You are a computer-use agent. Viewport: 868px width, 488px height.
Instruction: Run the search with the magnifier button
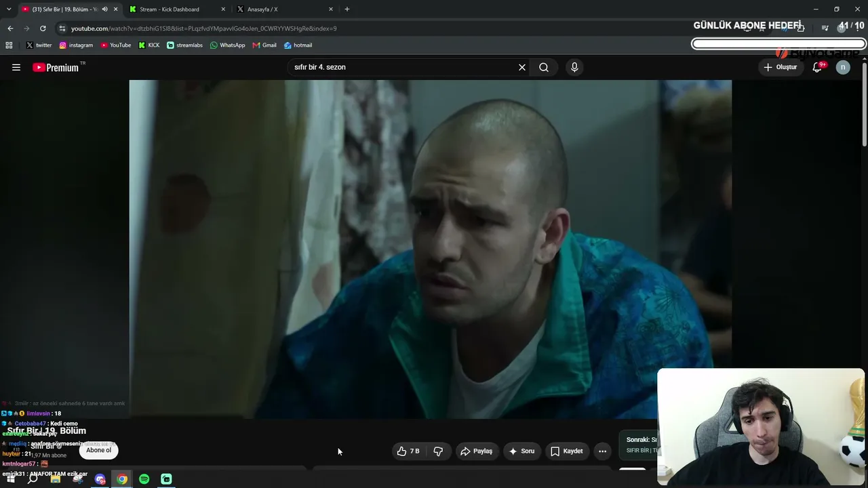coord(544,67)
